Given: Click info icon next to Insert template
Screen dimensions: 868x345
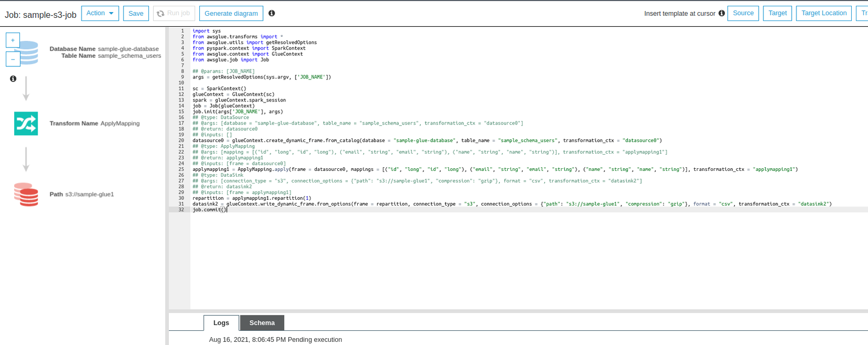Looking at the screenshot, I should tap(721, 13).
